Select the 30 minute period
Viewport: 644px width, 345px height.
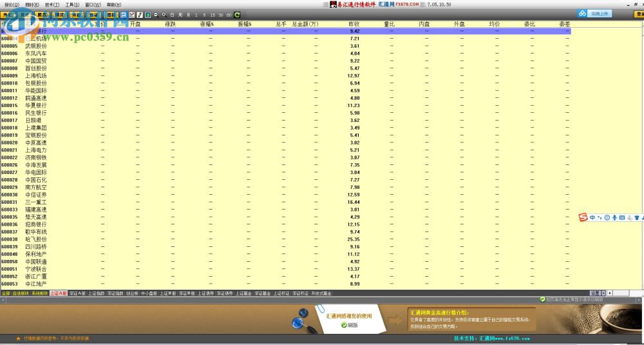(x=220, y=15)
